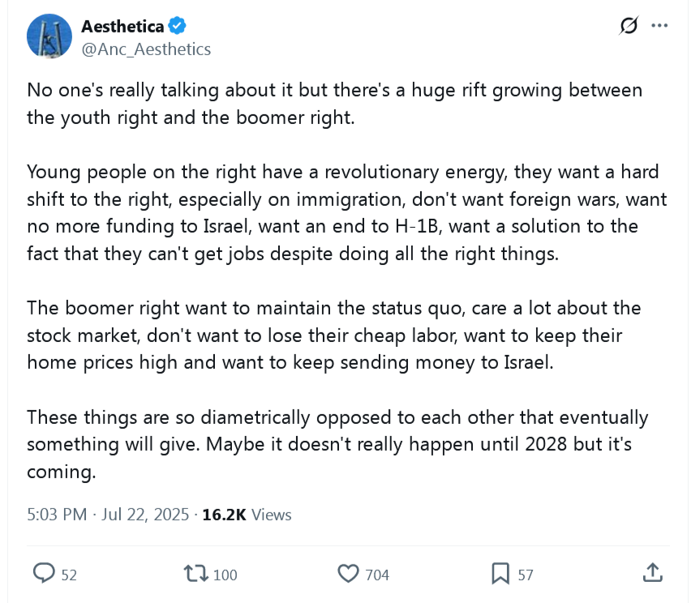Open the 5:03 PM Jul 22 timestamp
This screenshot has height=603, width=700.
pos(108,515)
